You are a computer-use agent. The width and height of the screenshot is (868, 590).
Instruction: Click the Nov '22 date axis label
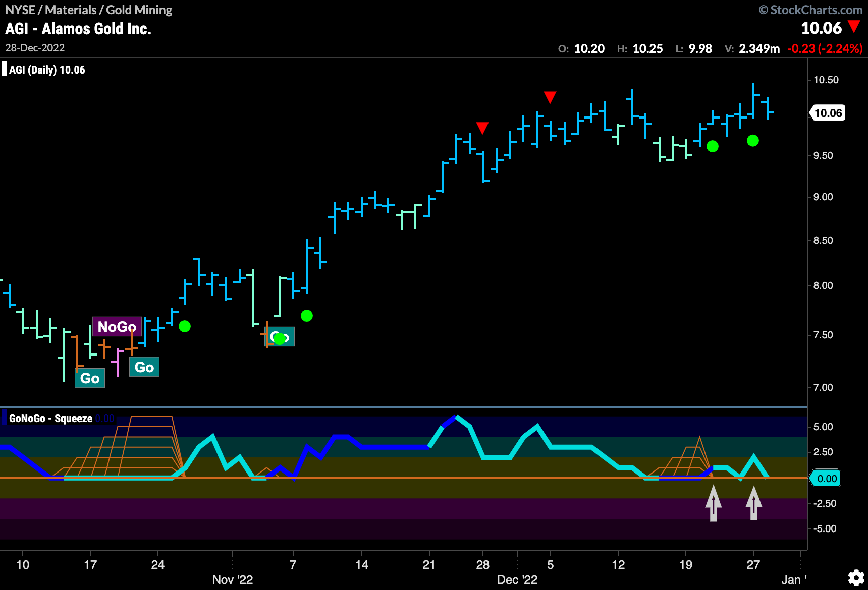point(233,579)
